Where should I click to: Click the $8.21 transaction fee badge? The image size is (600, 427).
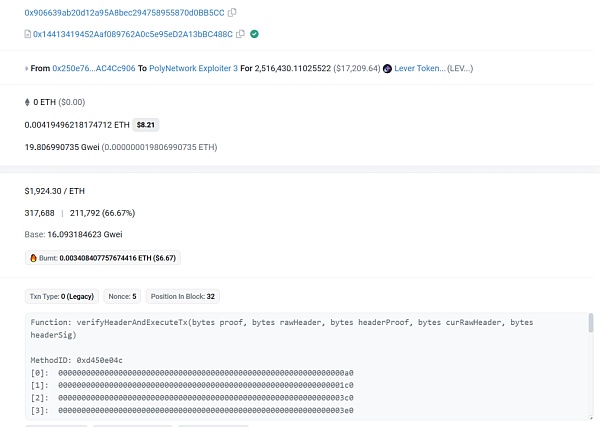point(146,125)
